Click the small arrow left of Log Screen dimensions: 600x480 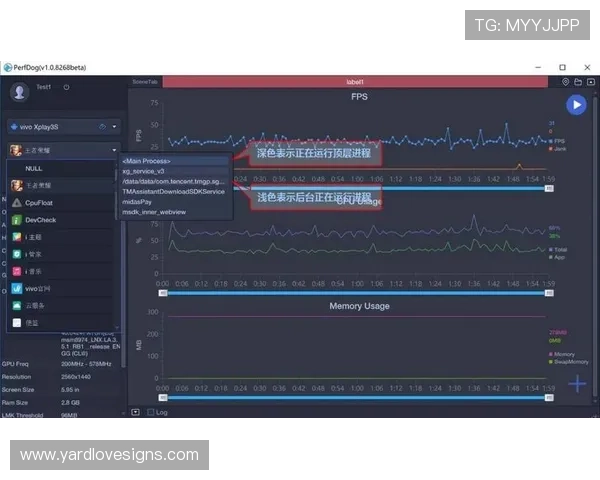coord(136,411)
